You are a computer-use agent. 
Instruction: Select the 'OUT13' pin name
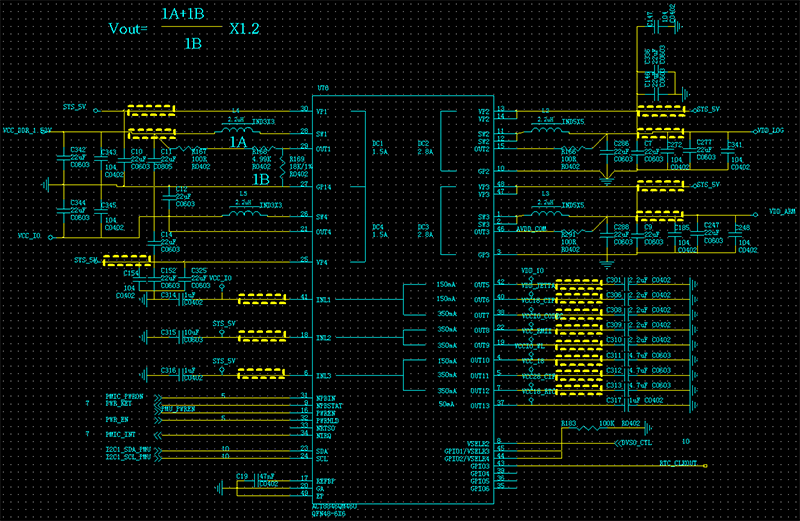coord(480,406)
